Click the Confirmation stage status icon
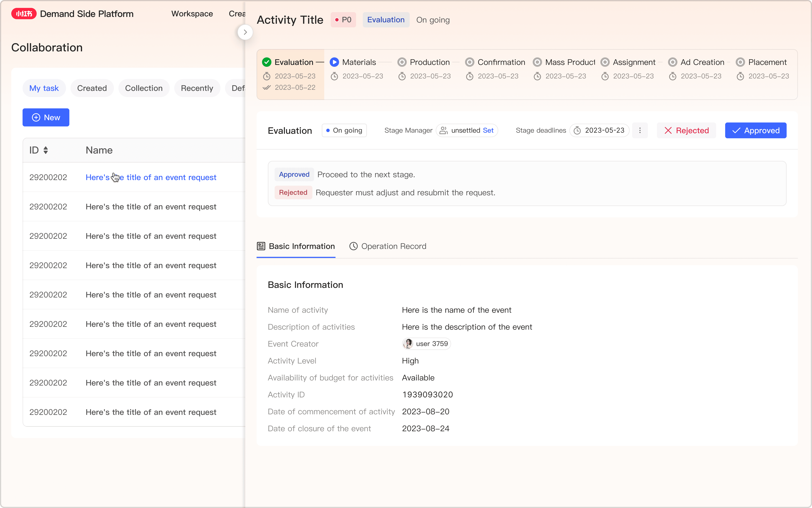This screenshot has height=508, width=812. coord(470,62)
